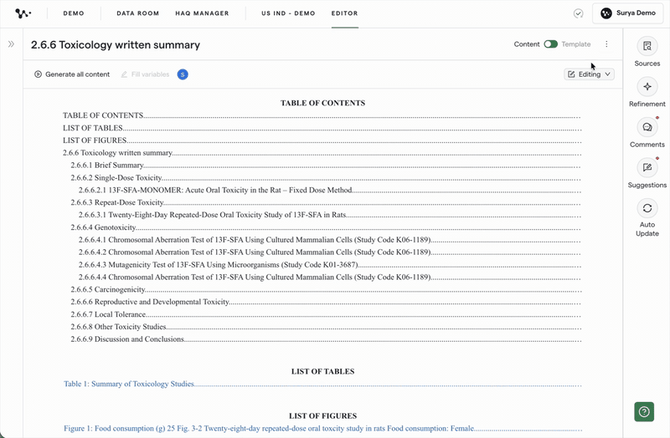Click the LIST OF TABLES heading

pos(323,371)
